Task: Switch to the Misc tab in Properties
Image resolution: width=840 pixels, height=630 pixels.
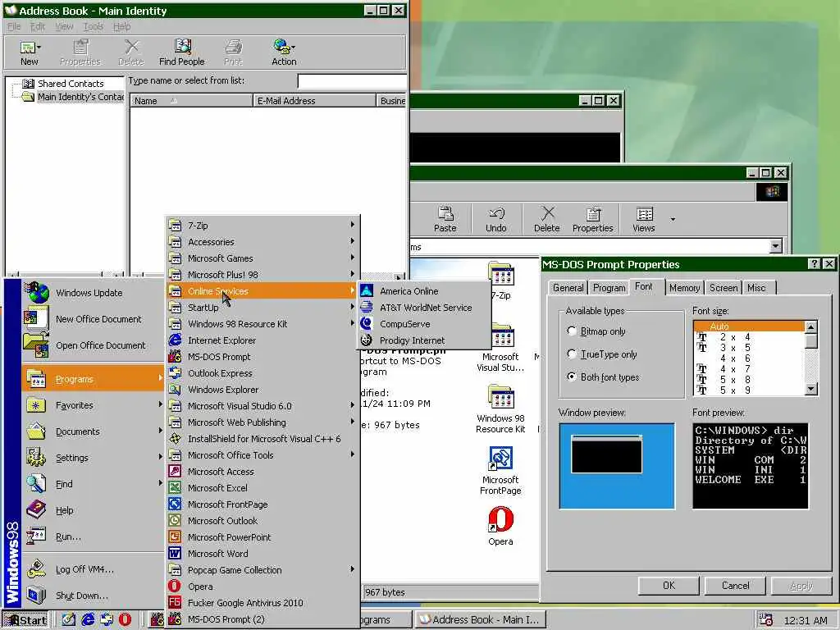Action: click(x=756, y=288)
